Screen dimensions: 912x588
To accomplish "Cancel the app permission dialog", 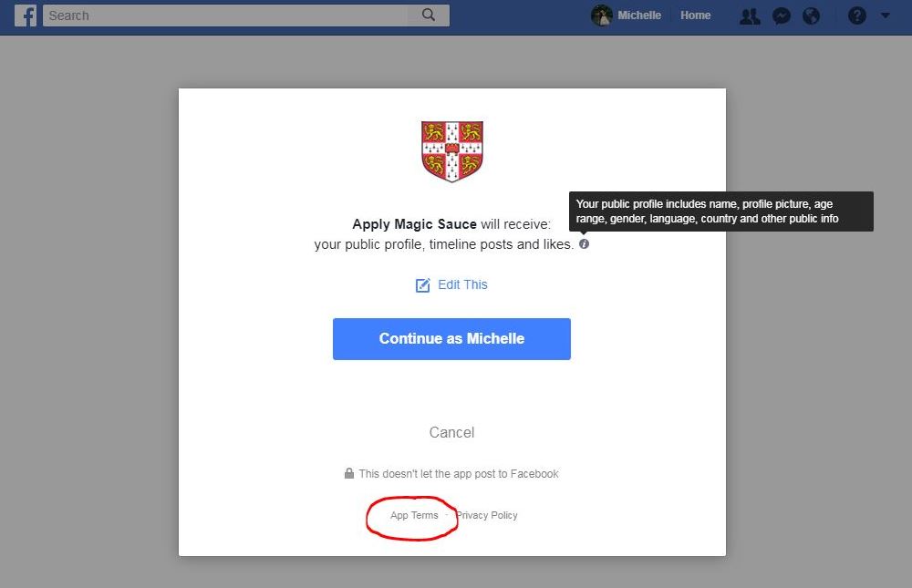I will pos(451,432).
